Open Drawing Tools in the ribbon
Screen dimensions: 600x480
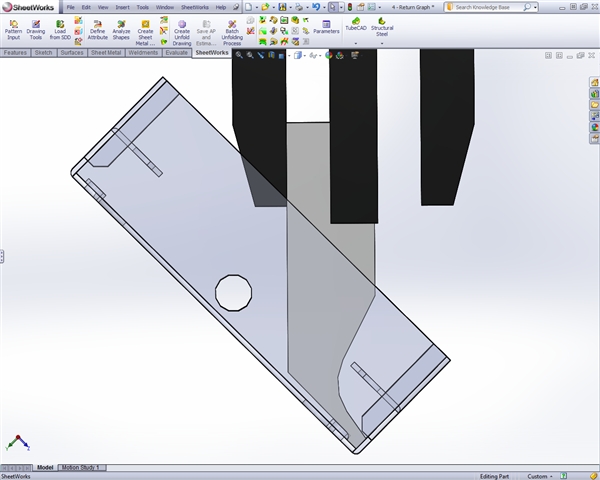tap(35, 29)
